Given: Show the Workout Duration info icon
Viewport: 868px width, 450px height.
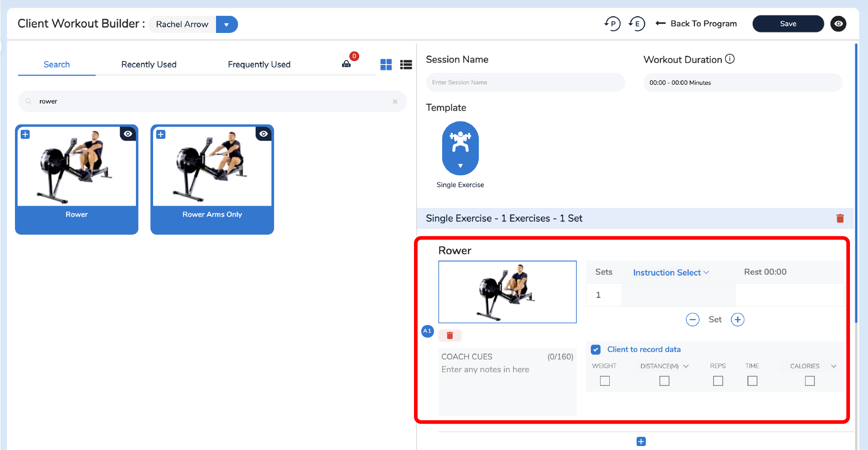Looking at the screenshot, I should [x=730, y=59].
